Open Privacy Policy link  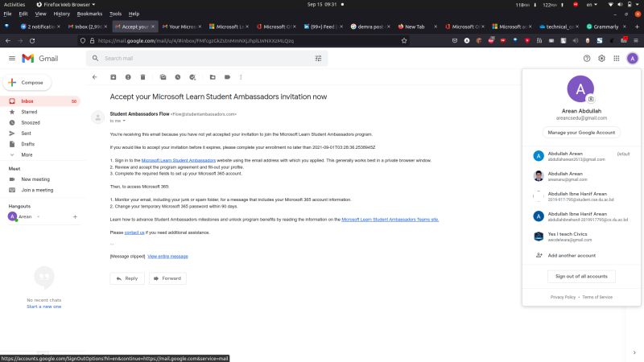[563, 297]
